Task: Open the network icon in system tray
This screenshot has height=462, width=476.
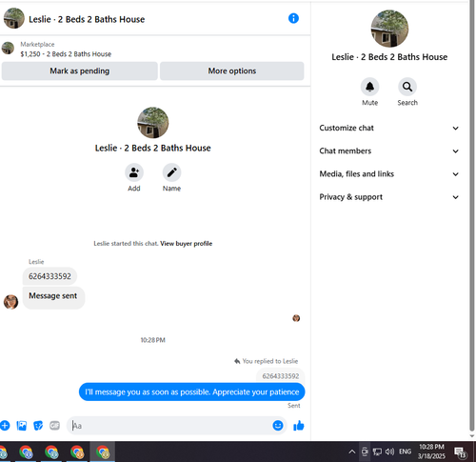Action: 377,452
